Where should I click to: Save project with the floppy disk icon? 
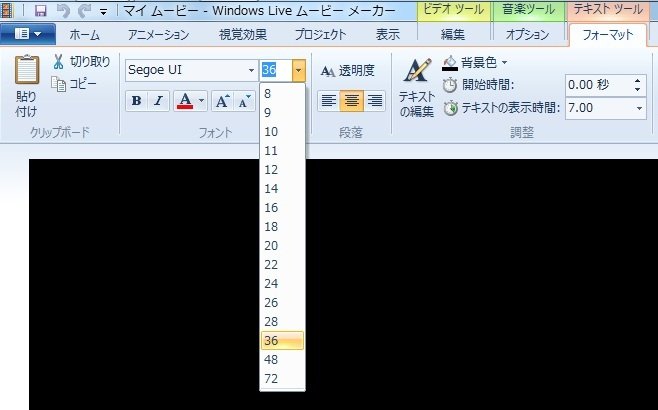[x=41, y=10]
